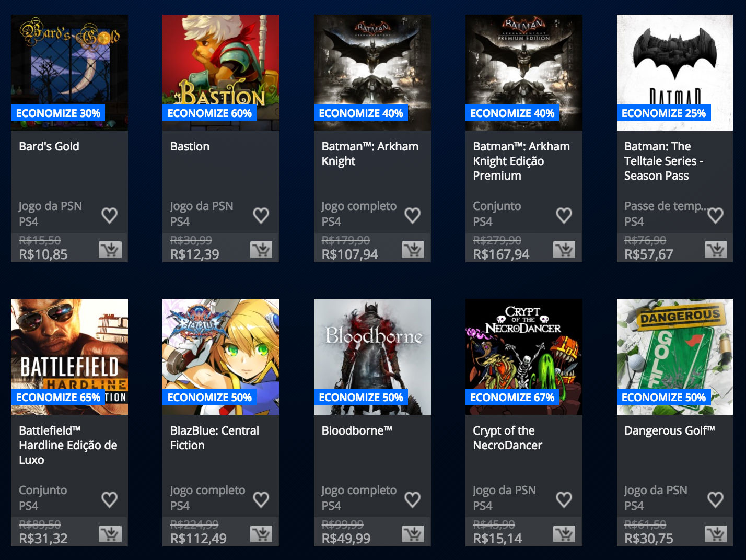Open the Dangerous Golf cover image
746x560 pixels.
675,357
